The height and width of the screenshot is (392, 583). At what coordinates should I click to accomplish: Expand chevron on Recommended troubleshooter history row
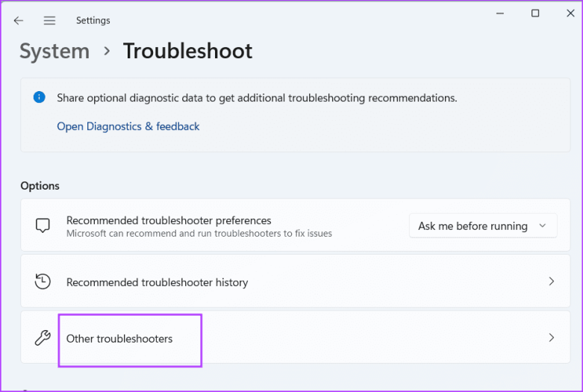552,282
